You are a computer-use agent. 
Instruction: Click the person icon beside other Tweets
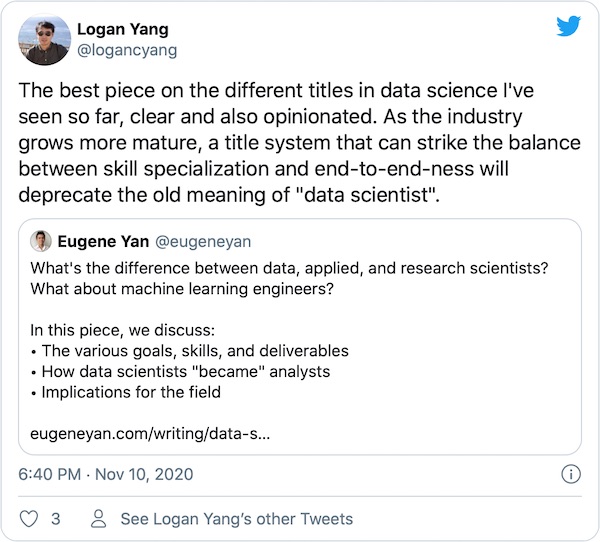coord(98,519)
